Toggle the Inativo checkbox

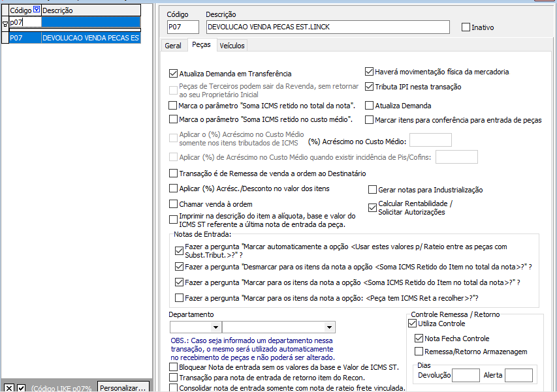click(x=466, y=27)
